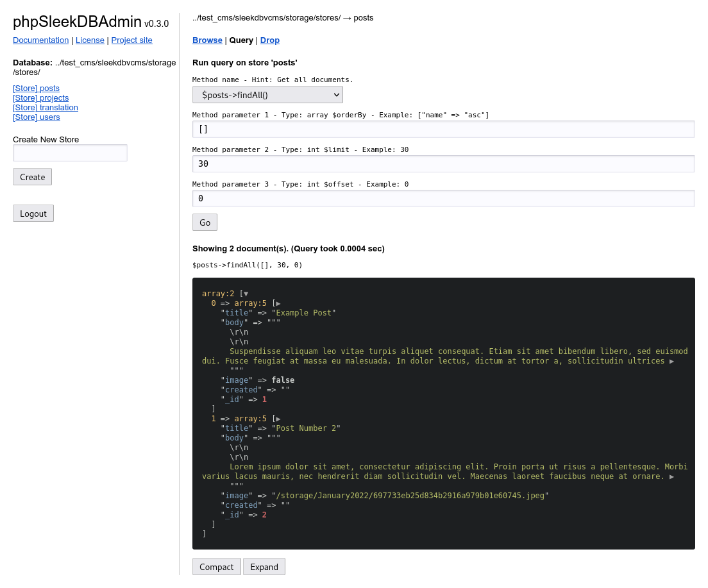Visit the Project site link

131,40
